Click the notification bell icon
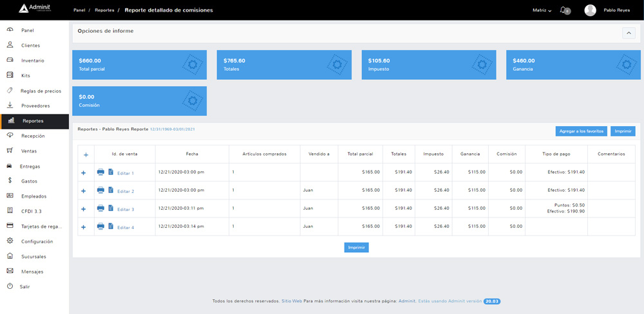 click(x=563, y=10)
